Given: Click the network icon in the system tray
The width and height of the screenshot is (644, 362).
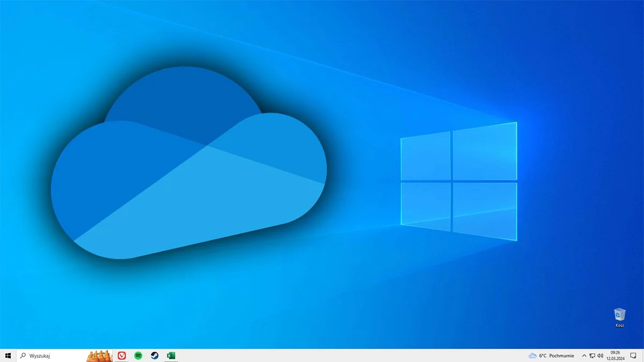Looking at the screenshot, I should tap(592, 356).
